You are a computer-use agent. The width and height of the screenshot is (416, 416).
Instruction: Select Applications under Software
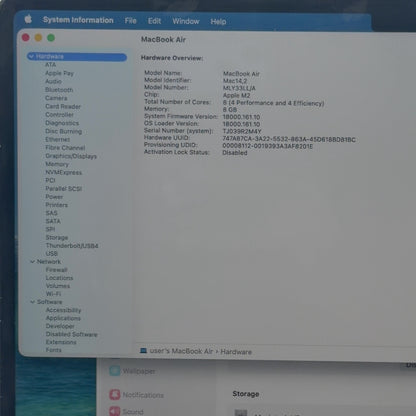click(x=63, y=318)
